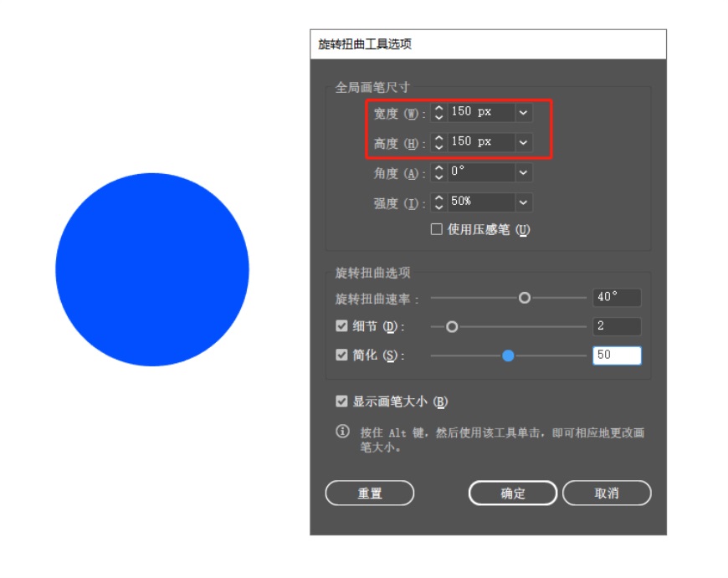This screenshot has width=728, height=578.
Task: Open the 高度 preset dropdown
Action: tap(524, 142)
